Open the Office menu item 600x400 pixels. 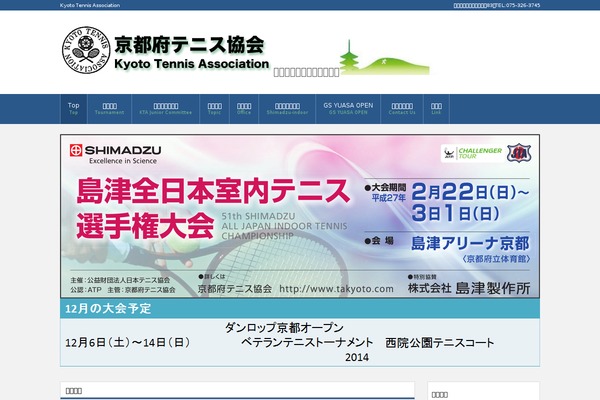244,109
